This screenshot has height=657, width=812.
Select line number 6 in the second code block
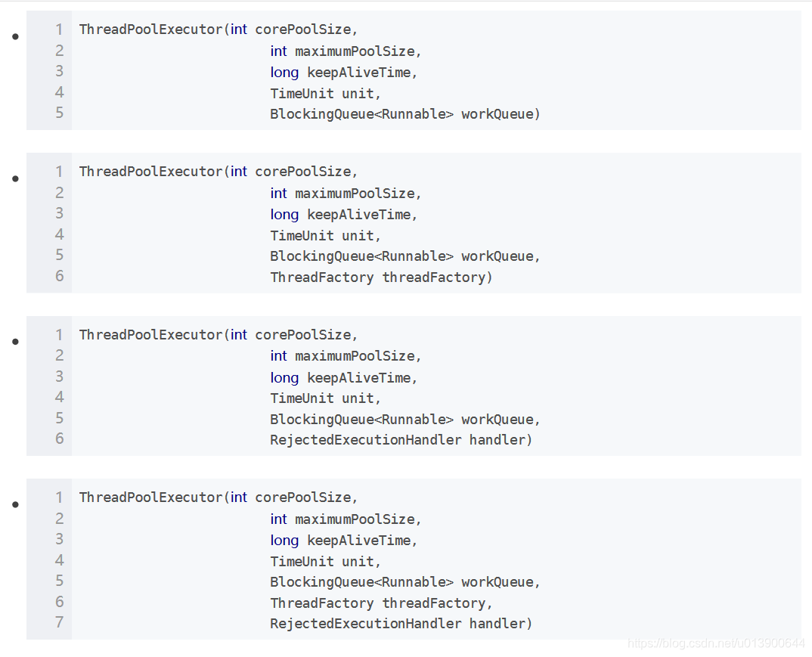pos(59,276)
